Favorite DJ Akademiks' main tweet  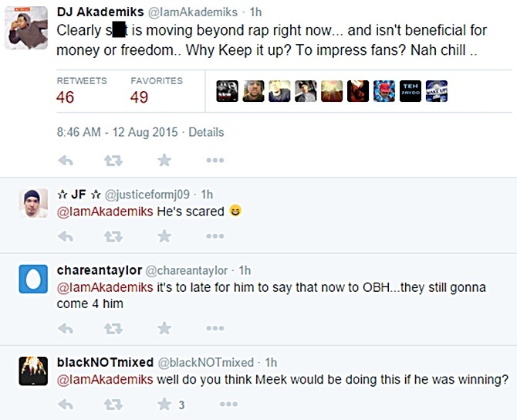click(x=164, y=161)
